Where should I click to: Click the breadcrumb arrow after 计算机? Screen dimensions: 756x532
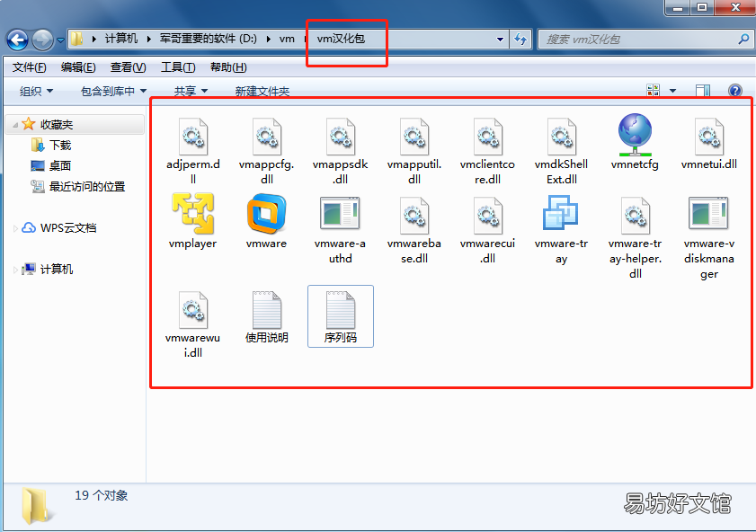click(149, 39)
